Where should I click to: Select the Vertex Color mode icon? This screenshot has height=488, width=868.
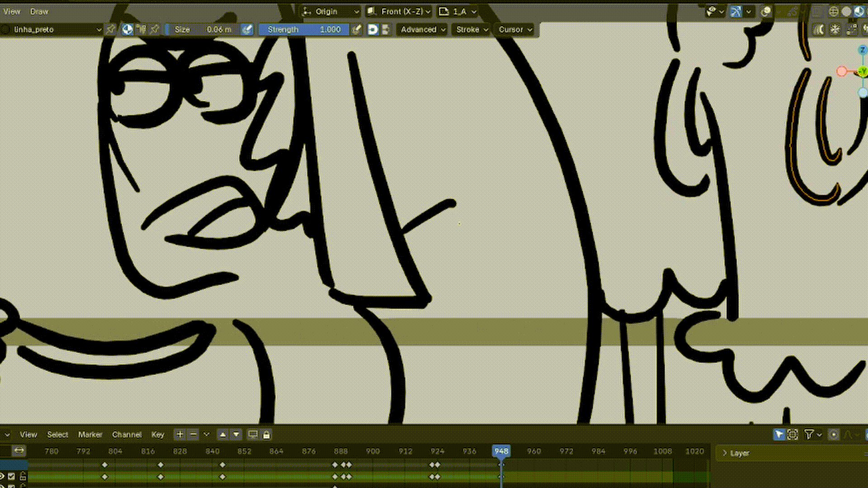[x=142, y=29]
